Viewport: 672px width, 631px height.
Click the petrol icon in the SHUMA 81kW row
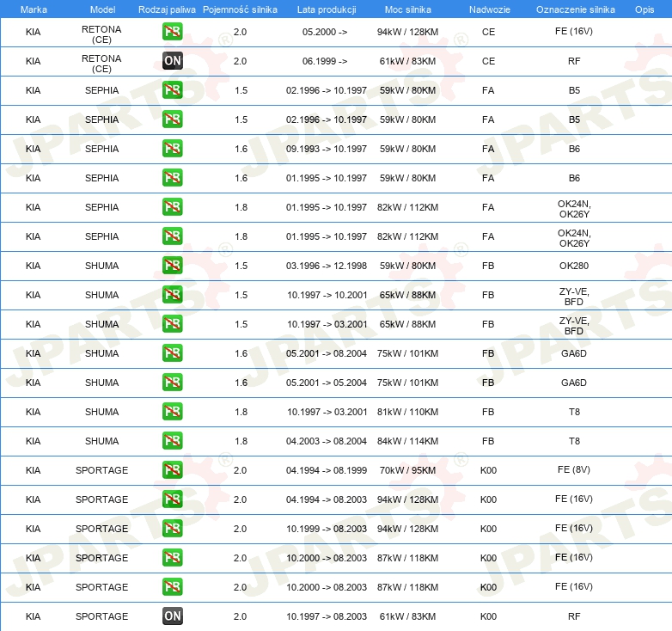pos(172,412)
